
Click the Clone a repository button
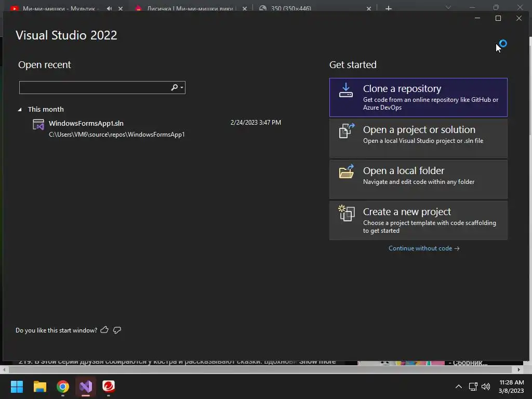tap(418, 97)
